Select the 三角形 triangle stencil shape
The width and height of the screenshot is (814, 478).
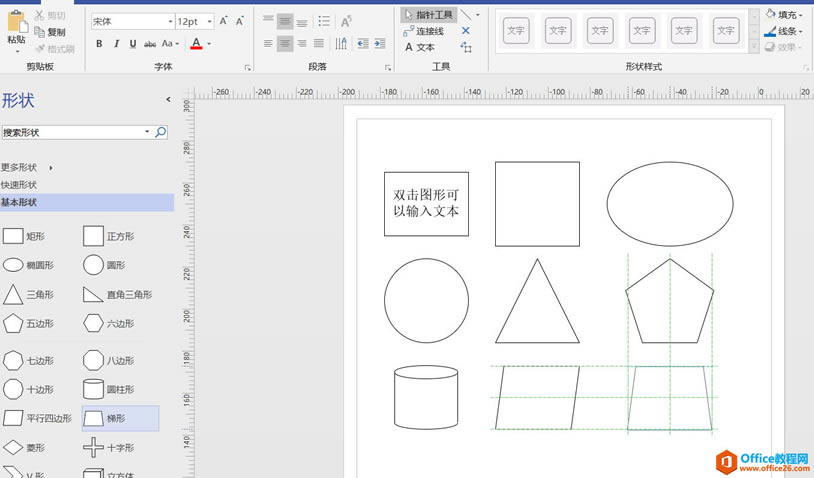[x=28, y=294]
